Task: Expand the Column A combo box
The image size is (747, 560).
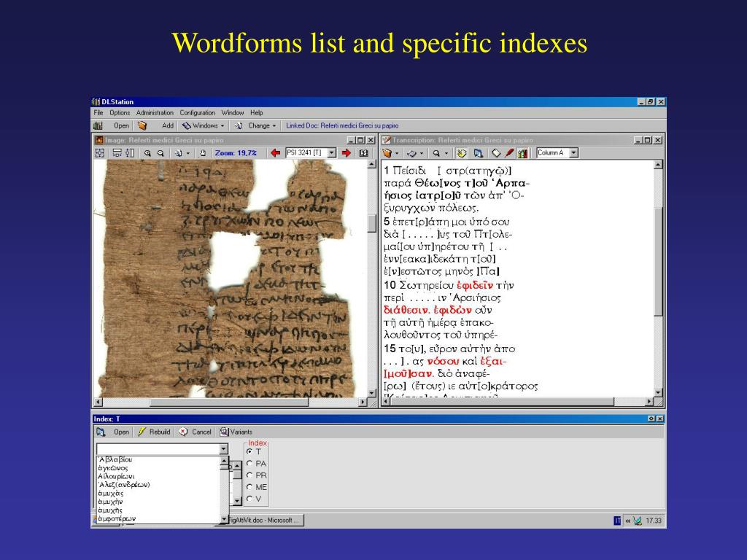Action: pos(574,153)
